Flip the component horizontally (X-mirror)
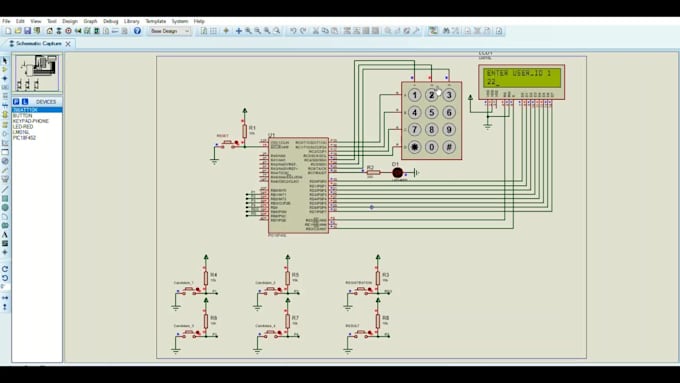The width and height of the screenshot is (680, 383). (x=5, y=298)
